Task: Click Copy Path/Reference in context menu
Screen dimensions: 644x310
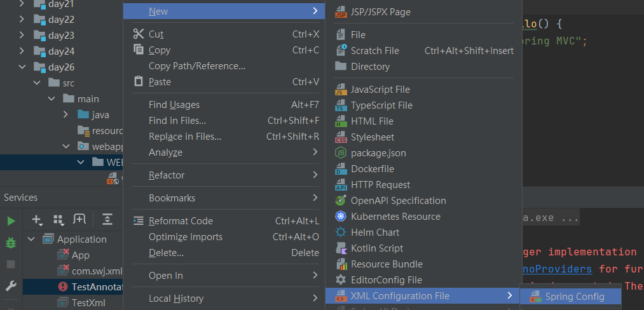Action: [196, 66]
